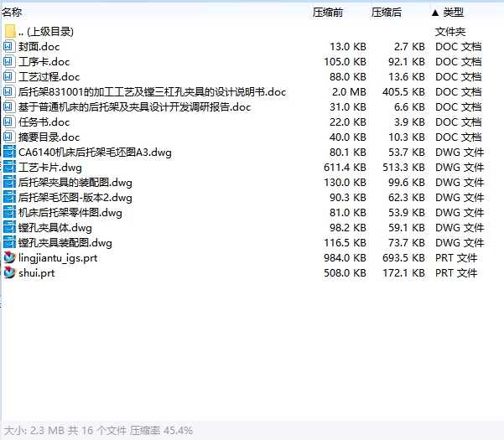This screenshot has width=504, height=440.
Task: Select file shui.prt
Action: tap(37, 273)
